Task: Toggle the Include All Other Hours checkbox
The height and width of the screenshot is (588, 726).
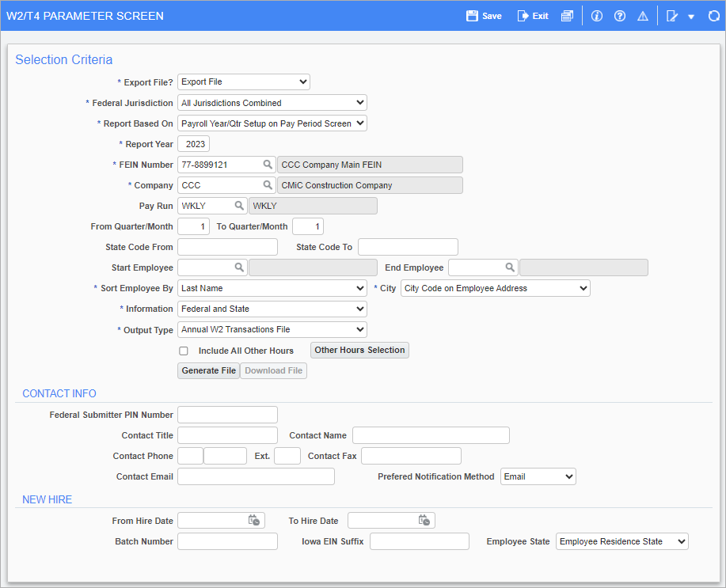Action: point(184,351)
